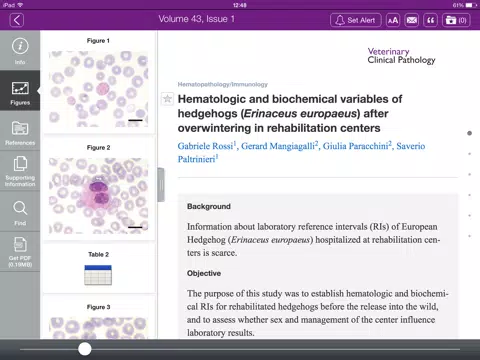Open the Find search tool

20,211
